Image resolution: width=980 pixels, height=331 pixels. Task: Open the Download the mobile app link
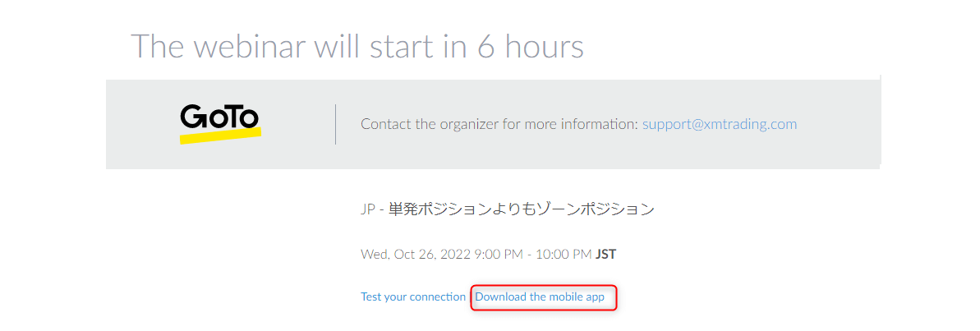pyautogui.click(x=540, y=297)
